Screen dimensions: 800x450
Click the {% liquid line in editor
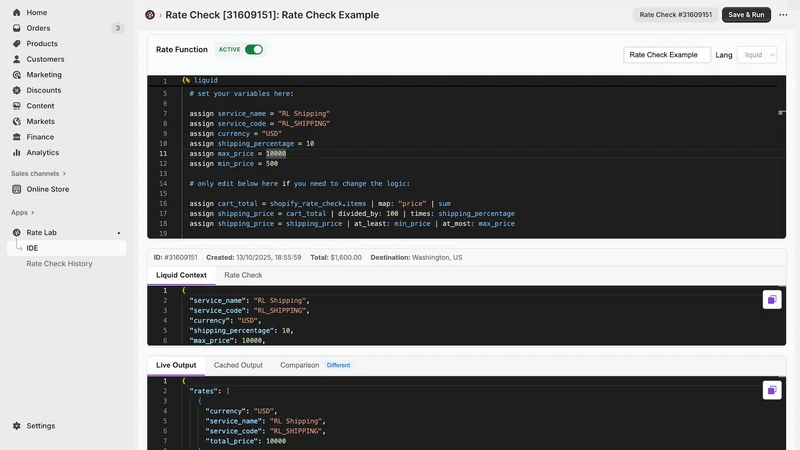(x=199, y=80)
